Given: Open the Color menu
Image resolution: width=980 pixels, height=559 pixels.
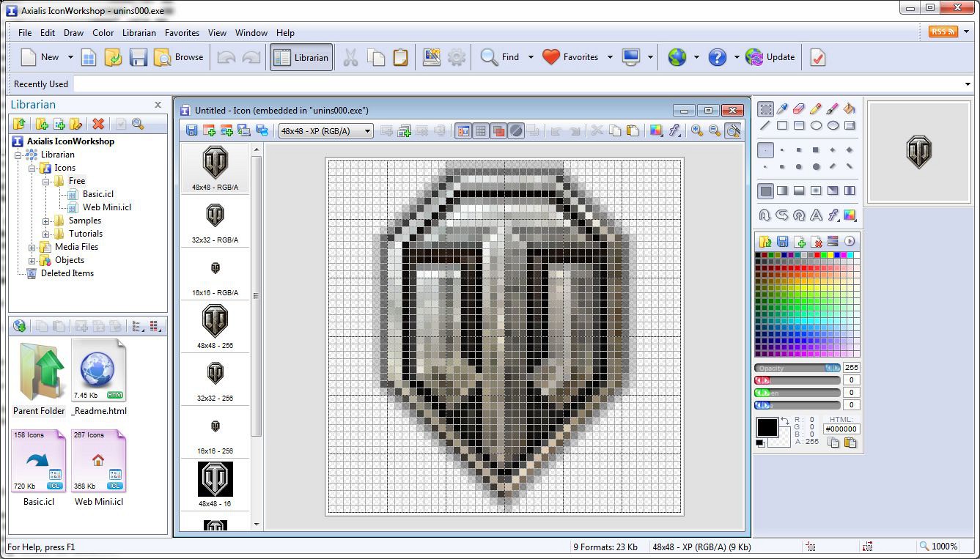Looking at the screenshot, I should (x=103, y=32).
